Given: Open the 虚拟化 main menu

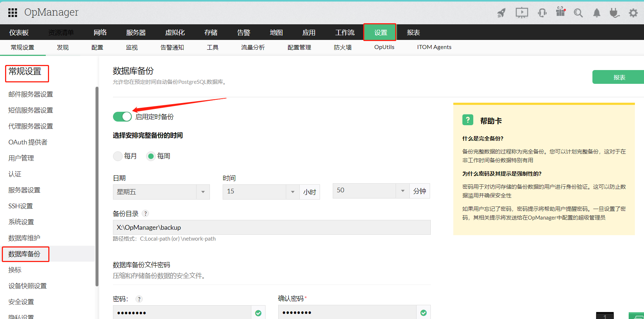Looking at the screenshot, I should (175, 33).
